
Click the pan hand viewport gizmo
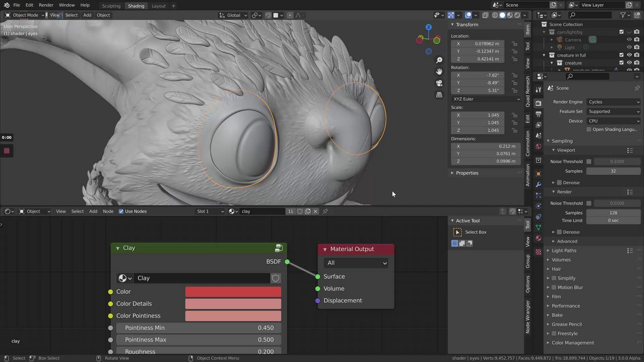coord(439,71)
